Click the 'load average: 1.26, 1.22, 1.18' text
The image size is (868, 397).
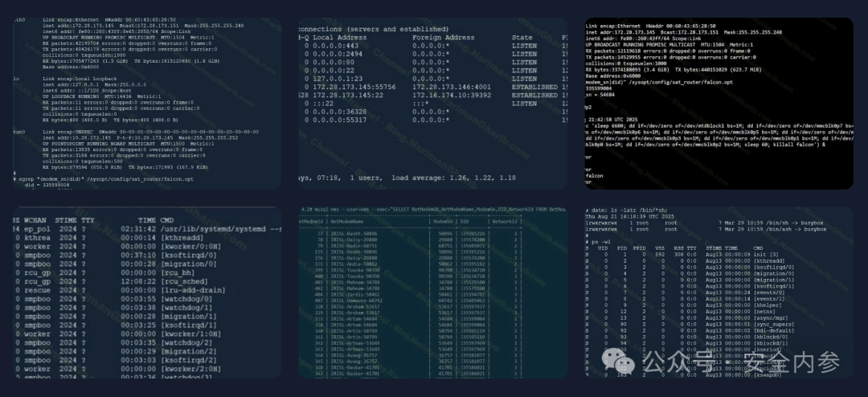pos(453,178)
